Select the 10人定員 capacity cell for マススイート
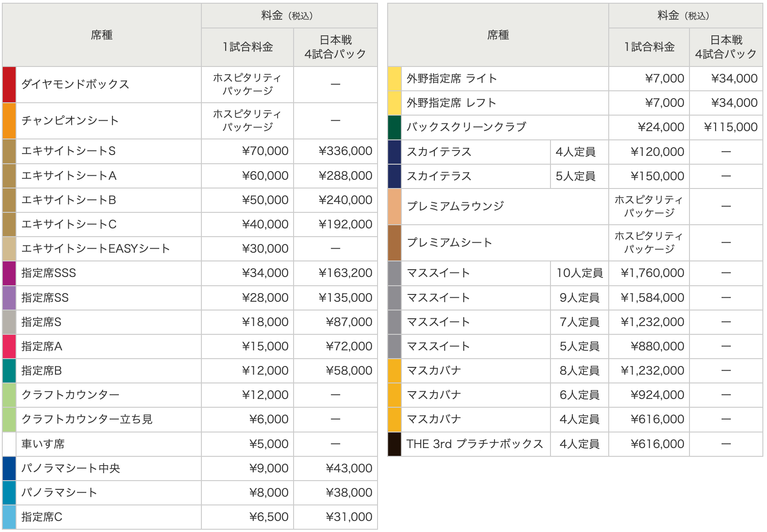 coord(579,273)
